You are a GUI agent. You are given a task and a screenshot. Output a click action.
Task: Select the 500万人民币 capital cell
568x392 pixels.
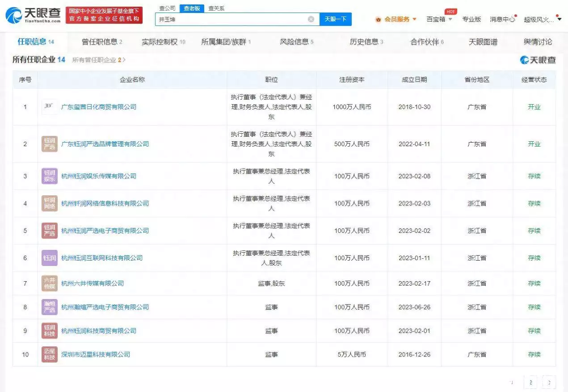pyautogui.click(x=352, y=144)
